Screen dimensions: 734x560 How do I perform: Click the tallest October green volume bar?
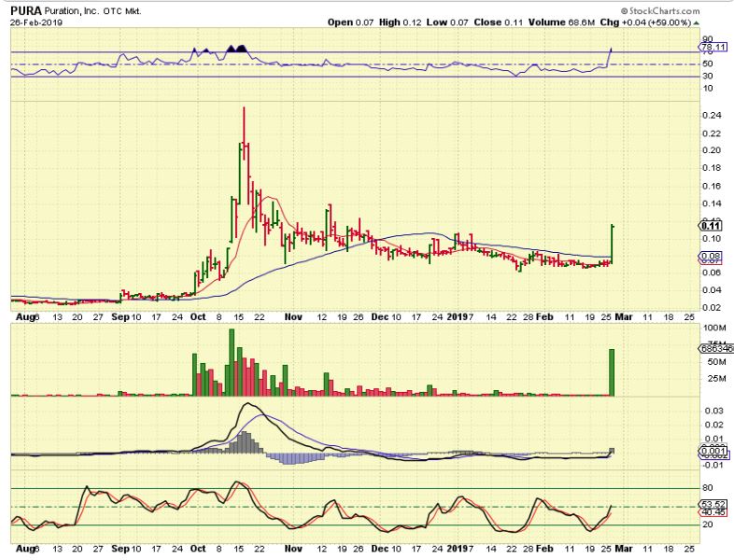pos(232,362)
